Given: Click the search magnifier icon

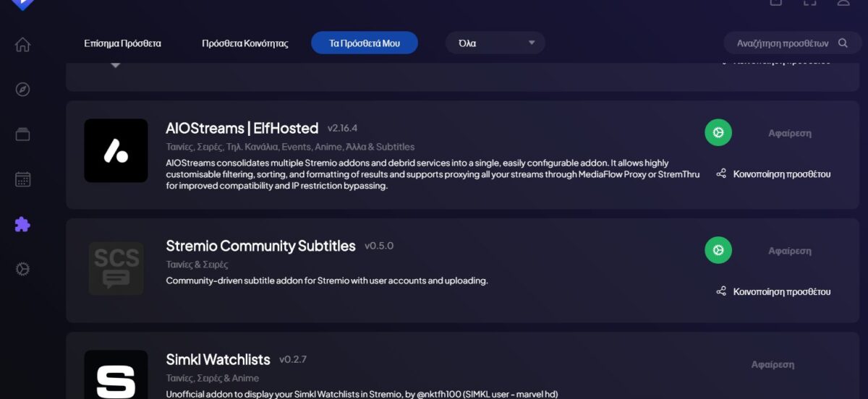Looking at the screenshot, I should (x=843, y=43).
